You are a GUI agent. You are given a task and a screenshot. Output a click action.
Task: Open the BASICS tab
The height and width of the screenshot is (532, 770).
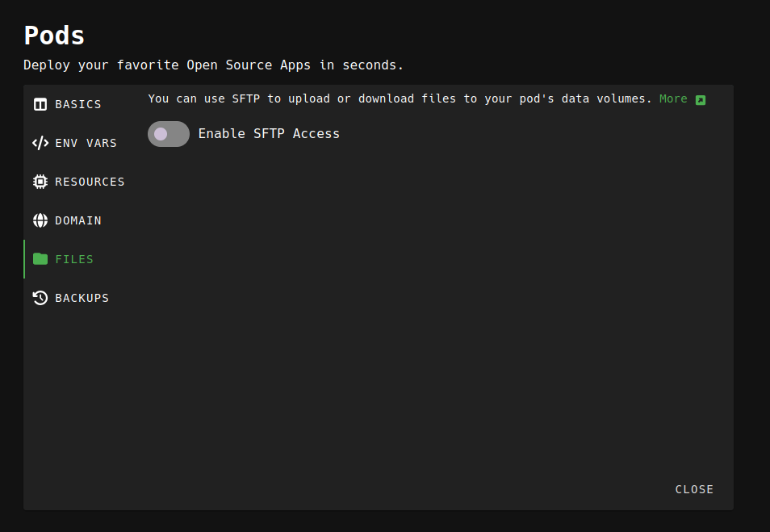click(78, 104)
